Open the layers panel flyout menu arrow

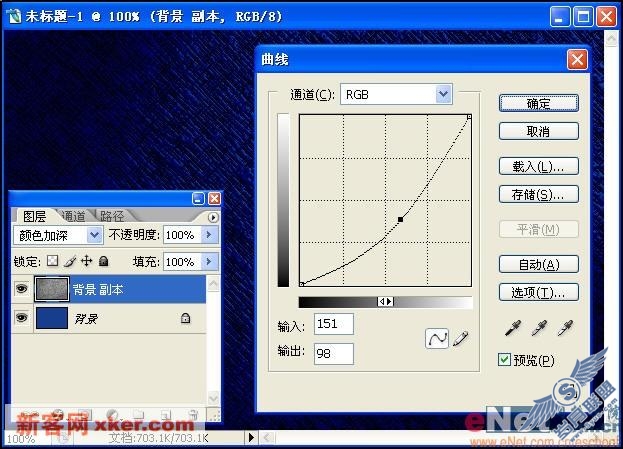(x=213, y=217)
